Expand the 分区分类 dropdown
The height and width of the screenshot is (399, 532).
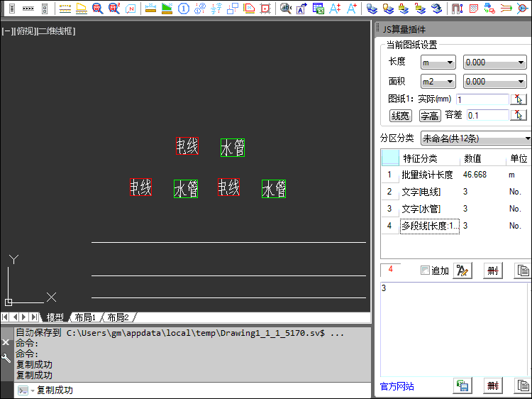pos(476,138)
